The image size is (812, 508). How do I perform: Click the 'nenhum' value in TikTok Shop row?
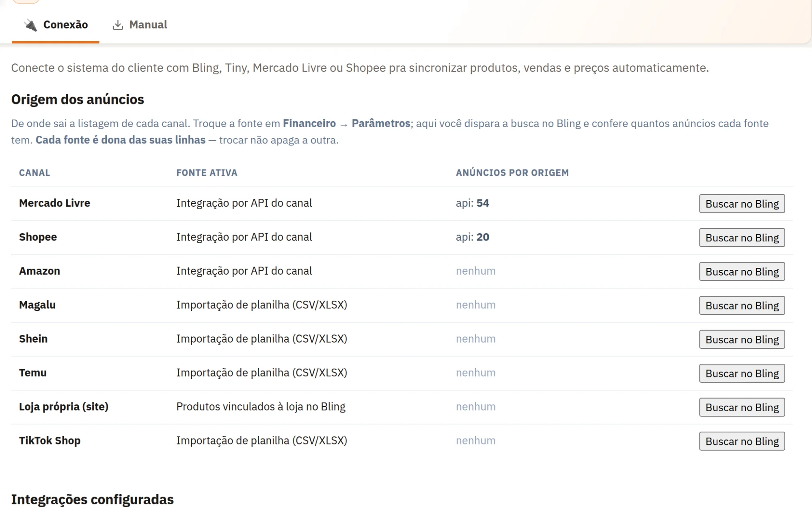tap(475, 441)
